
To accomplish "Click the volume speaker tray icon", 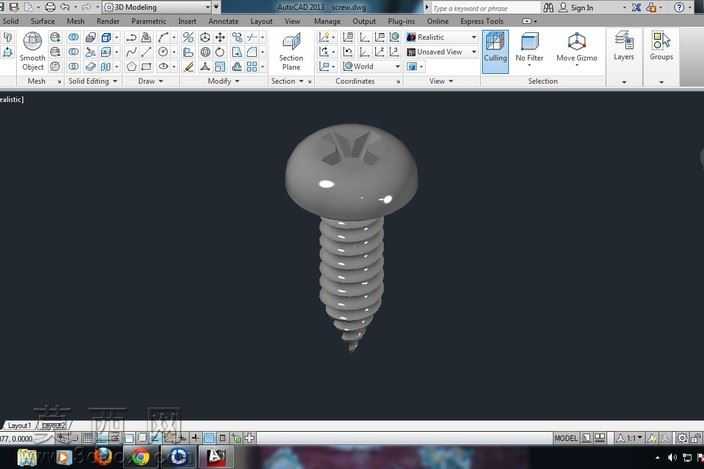I will (x=672, y=457).
